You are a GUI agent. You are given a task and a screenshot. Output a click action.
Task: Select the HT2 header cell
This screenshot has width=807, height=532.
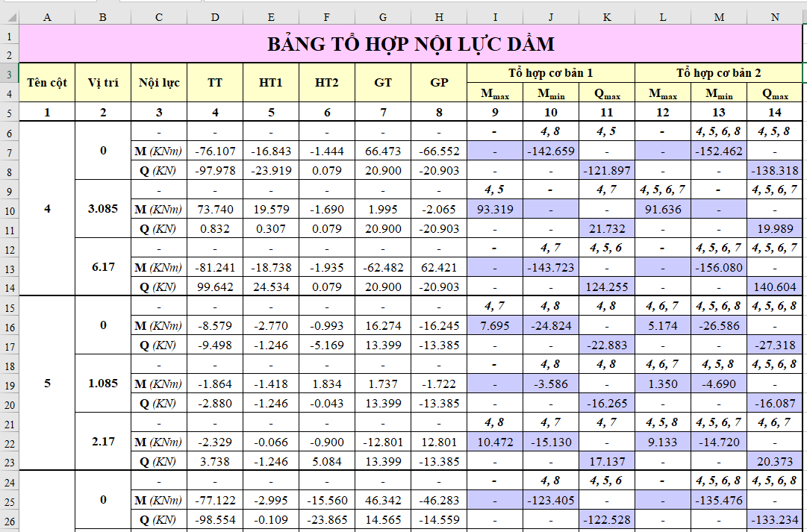point(327,83)
